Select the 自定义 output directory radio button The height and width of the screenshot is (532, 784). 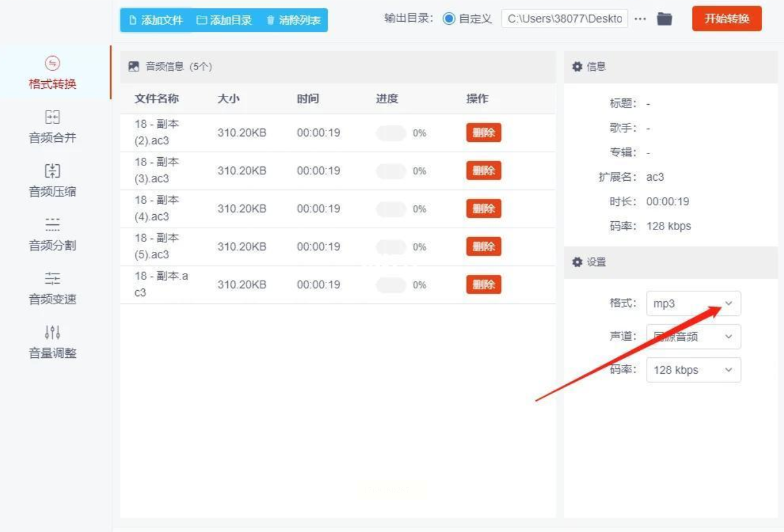point(449,19)
